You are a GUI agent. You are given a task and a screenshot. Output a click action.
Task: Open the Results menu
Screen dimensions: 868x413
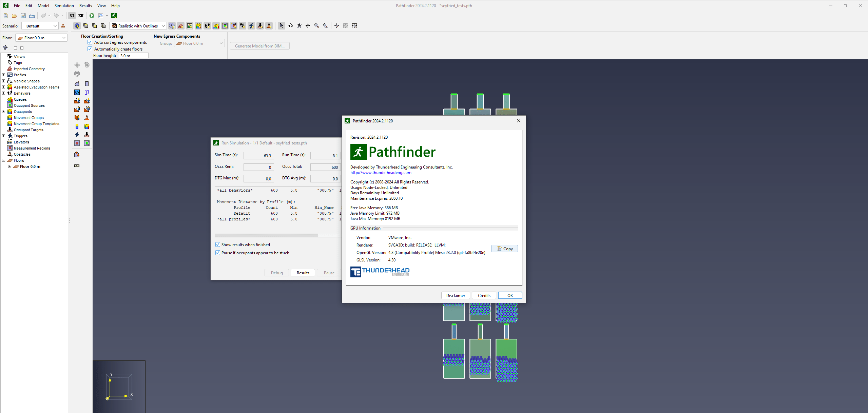(85, 6)
